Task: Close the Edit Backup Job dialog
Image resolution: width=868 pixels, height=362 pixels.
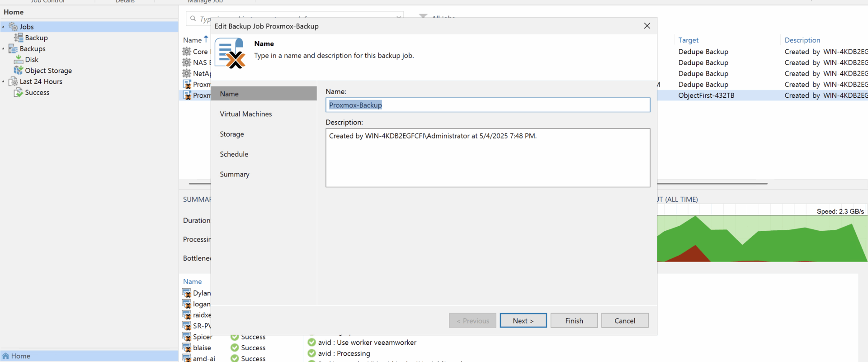Action: coord(647,26)
